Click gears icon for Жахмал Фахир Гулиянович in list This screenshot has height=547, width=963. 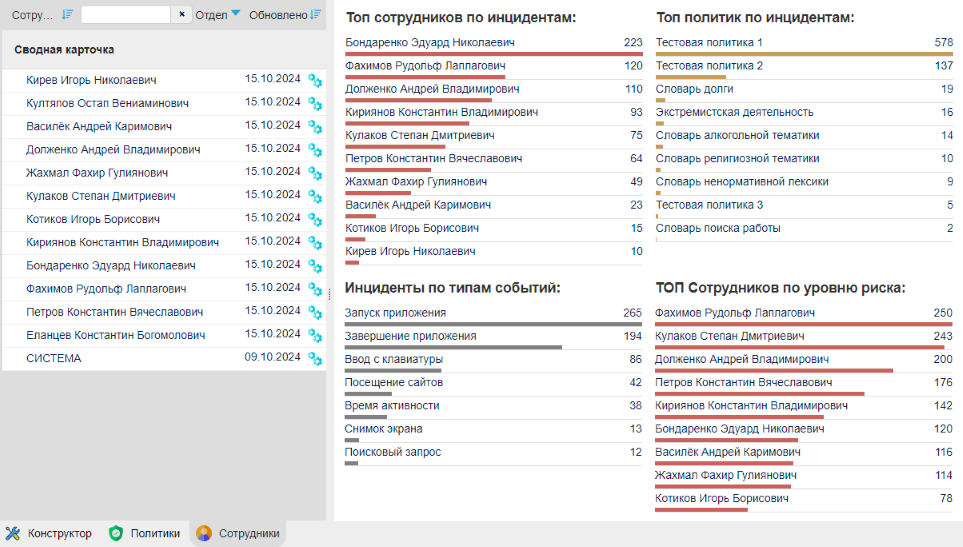coord(315,174)
